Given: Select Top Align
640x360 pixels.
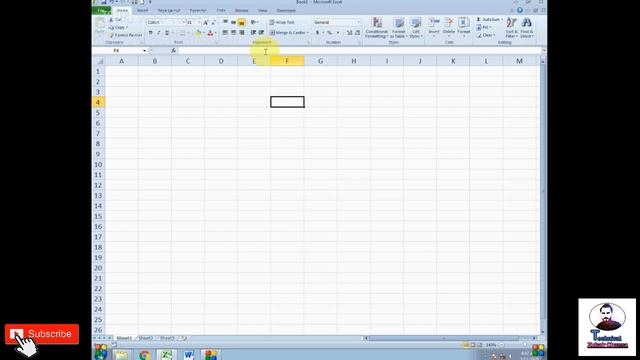Looking at the screenshot, I should 225,22.
